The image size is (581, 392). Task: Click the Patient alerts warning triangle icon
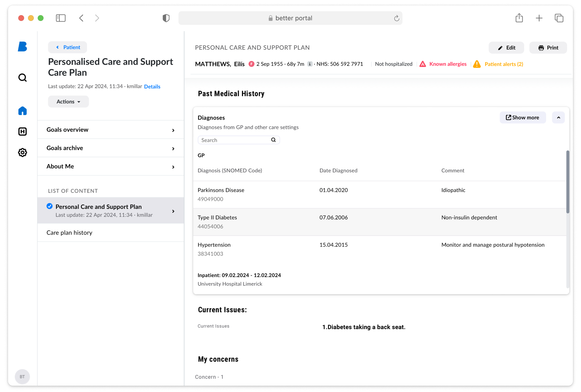coord(477,64)
